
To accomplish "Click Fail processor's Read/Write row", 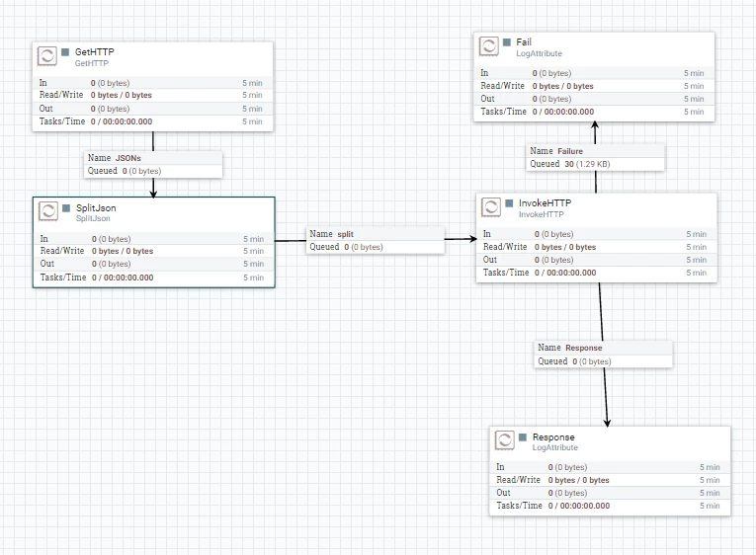I will [594, 86].
